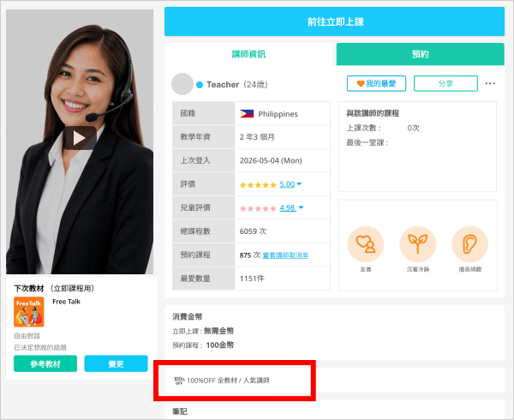
Task: Open the 4.98 children's rating link
Action: (288, 208)
